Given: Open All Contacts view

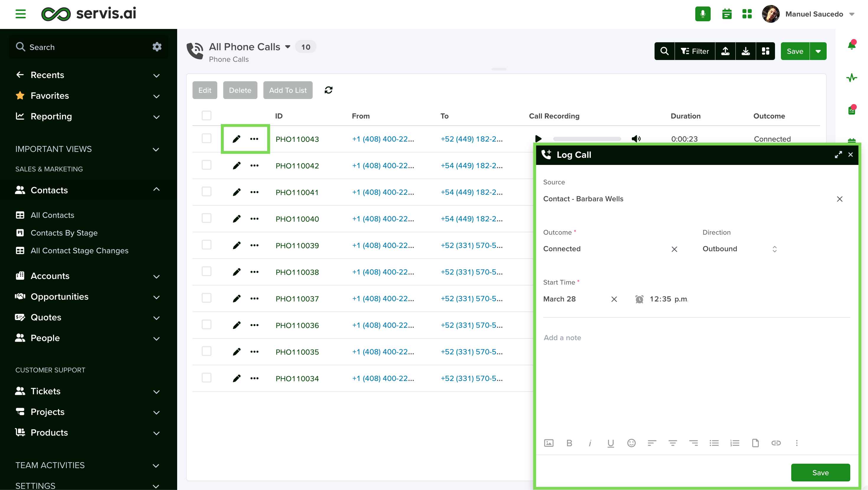Looking at the screenshot, I should [x=53, y=215].
